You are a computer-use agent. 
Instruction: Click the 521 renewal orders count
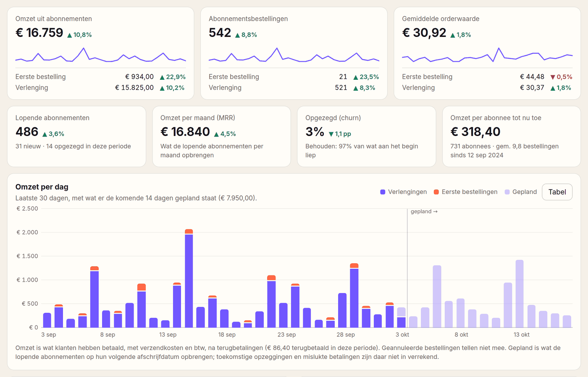pyautogui.click(x=341, y=88)
